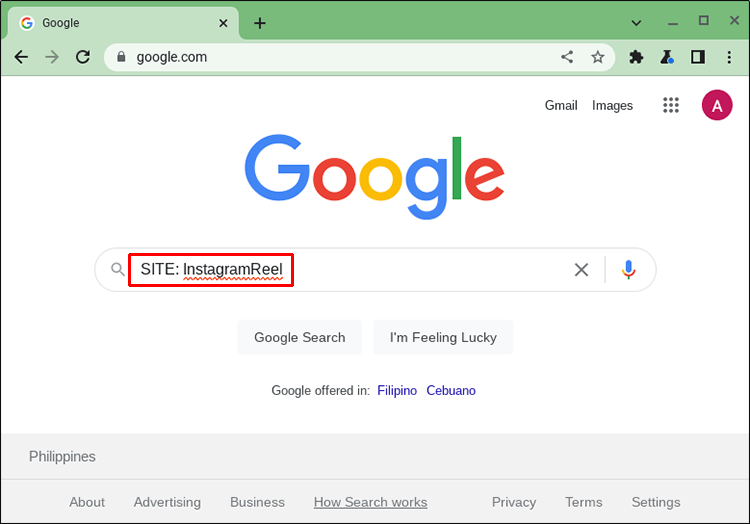Viewport: 750px width, 524px height.
Task: Reload the current page
Action: point(83,57)
